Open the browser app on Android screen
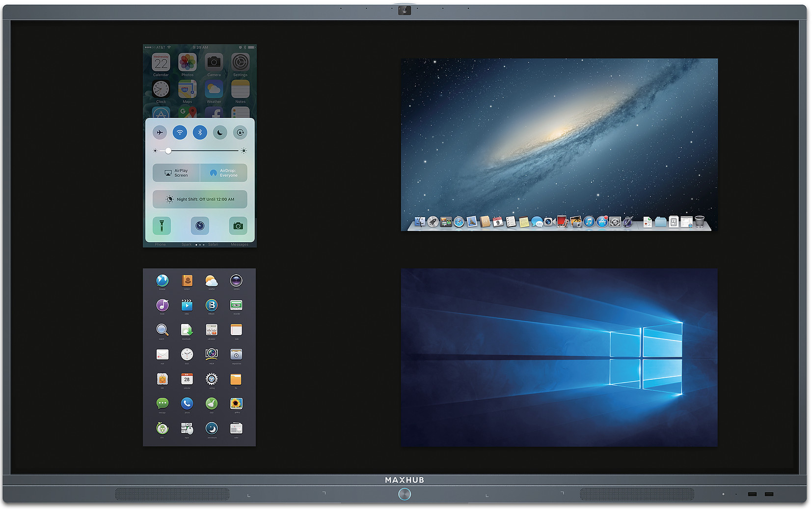The image size is (812, 510). pos(162,280)
